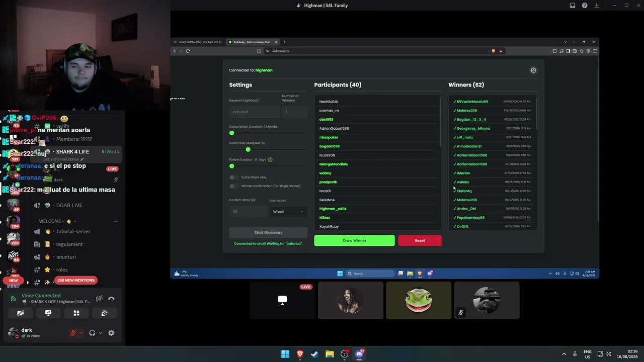644x362 pixels.
Task: Select participant highman_edits
Action: pyautogui.click(x=333, y=209)
